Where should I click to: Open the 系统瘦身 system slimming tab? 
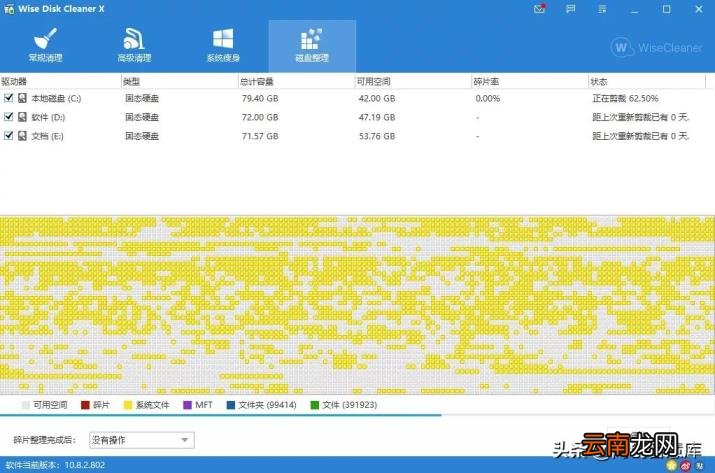pyautogui.click(x=223, y=45)
